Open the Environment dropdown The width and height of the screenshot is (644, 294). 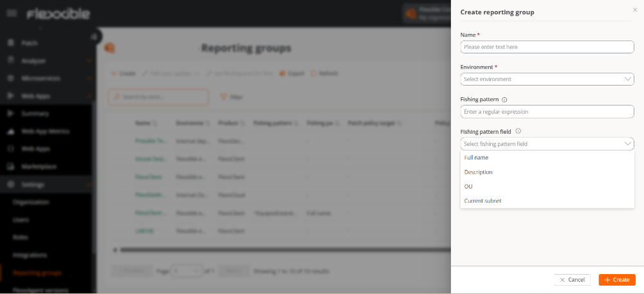pyautogui.click(x=547, y=79)
